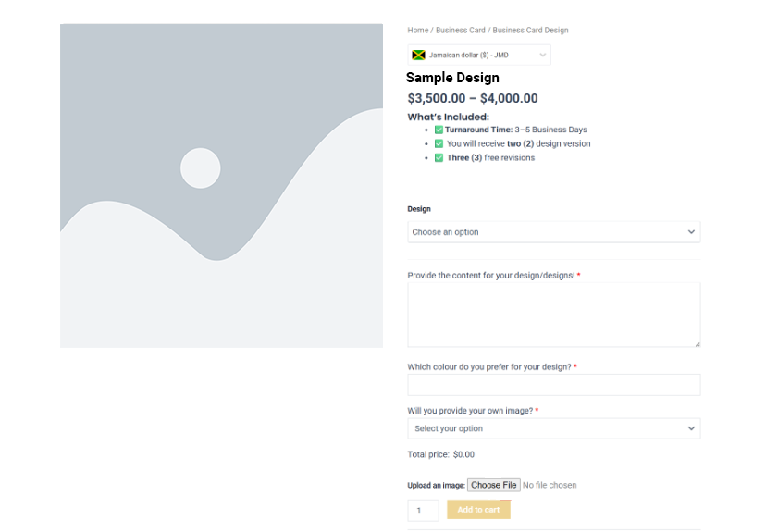Screen dimensions: 766x532
Task: Click the sun circle in the placeholder image
Action: [200, 167]
